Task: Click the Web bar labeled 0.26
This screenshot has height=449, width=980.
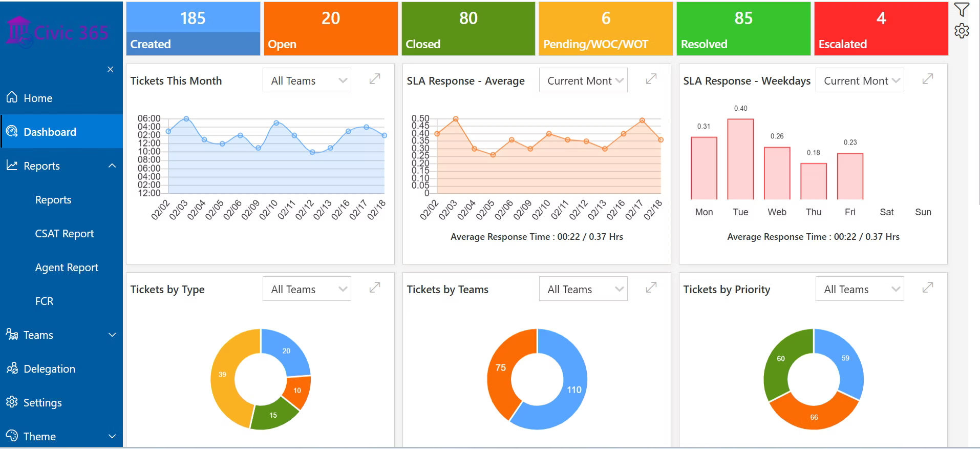Action: click(777, 173)
